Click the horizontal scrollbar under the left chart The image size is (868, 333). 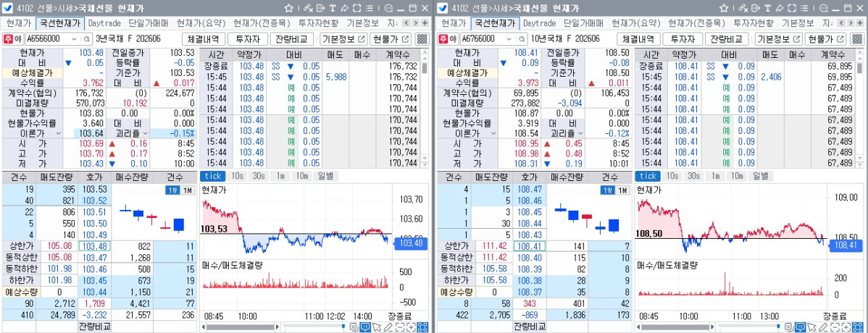[x=241, y=327]
